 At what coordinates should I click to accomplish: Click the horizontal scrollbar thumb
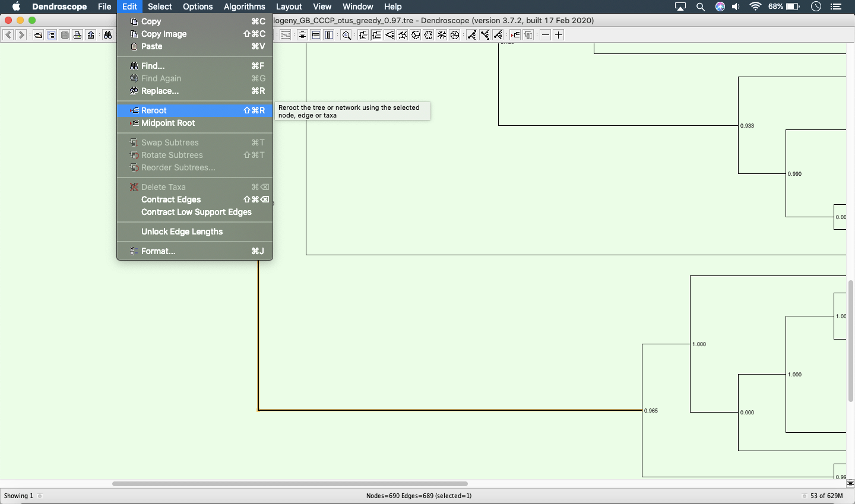point(290,484)
